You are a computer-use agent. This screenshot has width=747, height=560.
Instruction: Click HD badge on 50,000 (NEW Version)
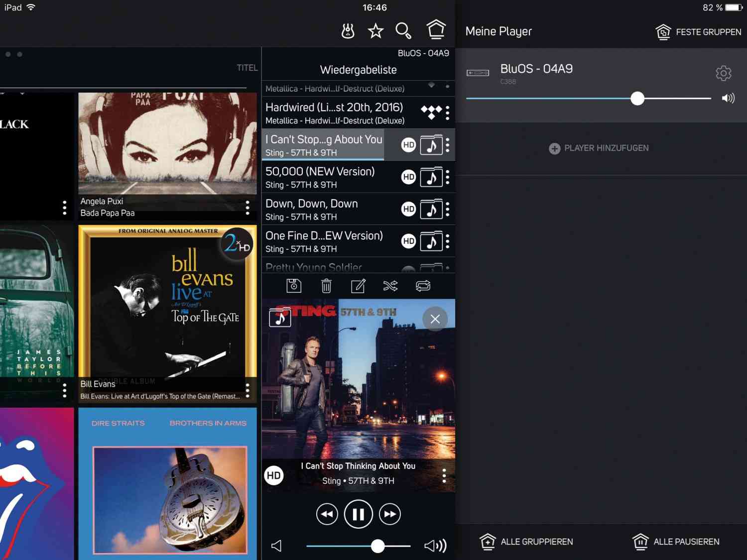tap(408, 177)
